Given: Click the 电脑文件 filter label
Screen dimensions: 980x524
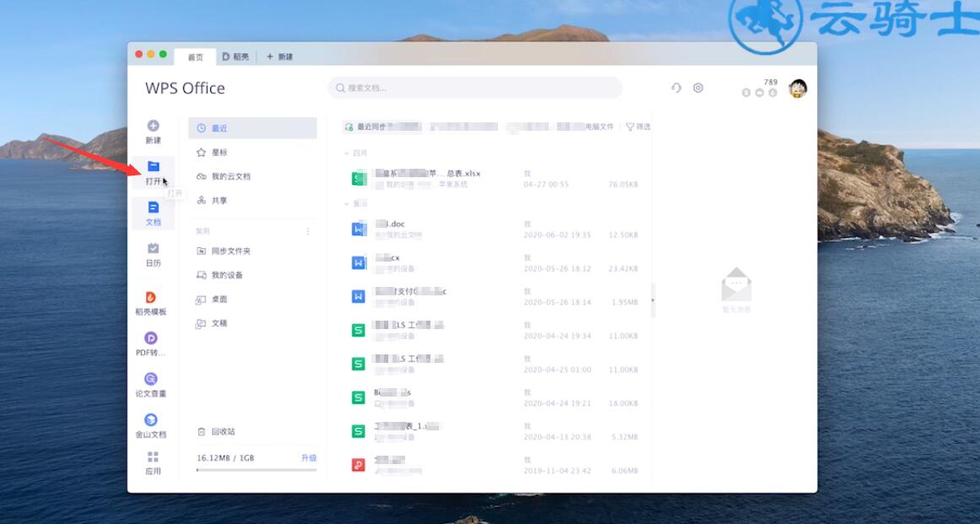Looking at the screenshot, I should tap(598, 127).
